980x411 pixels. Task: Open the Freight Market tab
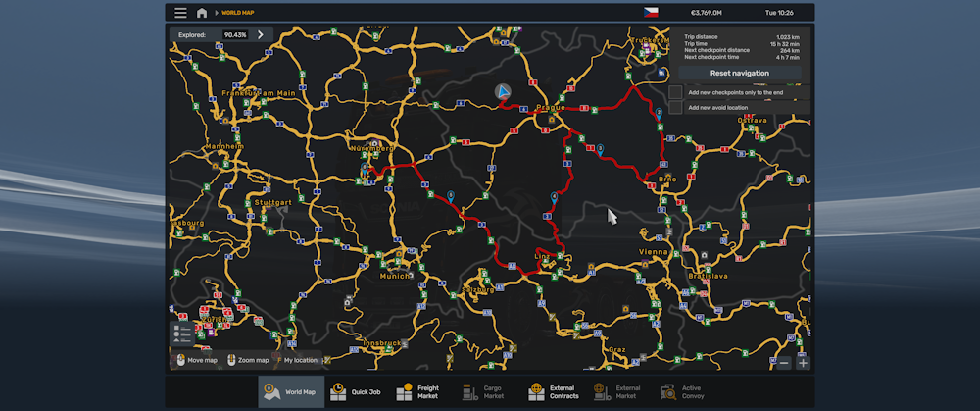point(417,392)
